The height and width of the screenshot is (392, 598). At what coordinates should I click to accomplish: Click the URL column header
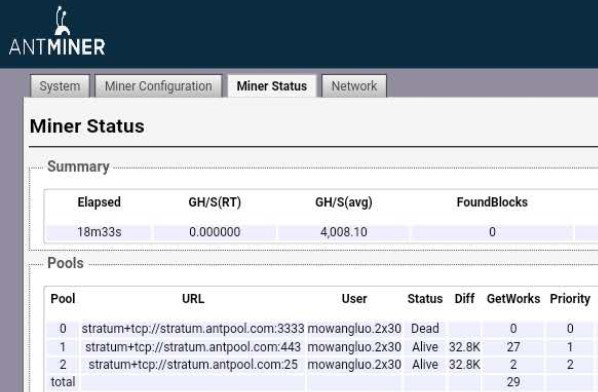click(193, 299)
